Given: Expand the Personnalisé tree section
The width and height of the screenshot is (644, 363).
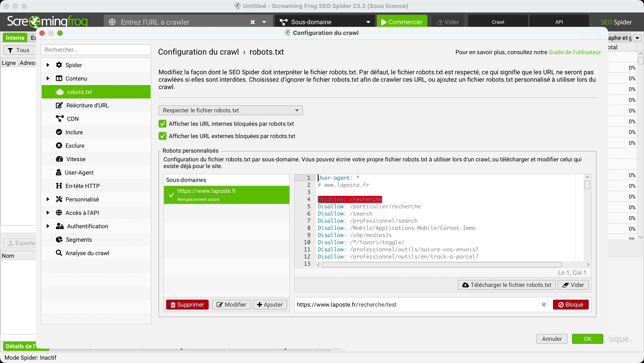Looking at the screenshot, I should pyautogui.click(x=48, y=199).
